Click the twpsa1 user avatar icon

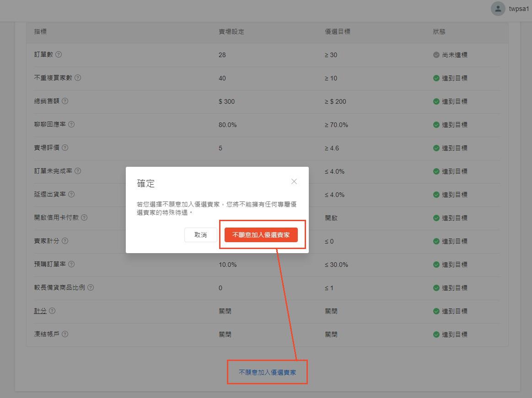tap(497, 8)
